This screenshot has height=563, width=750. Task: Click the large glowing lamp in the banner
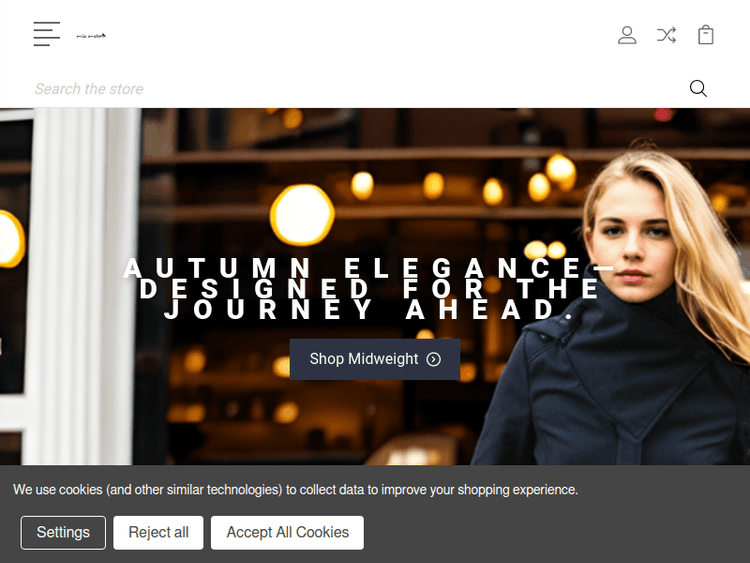[x=303, y=214]
